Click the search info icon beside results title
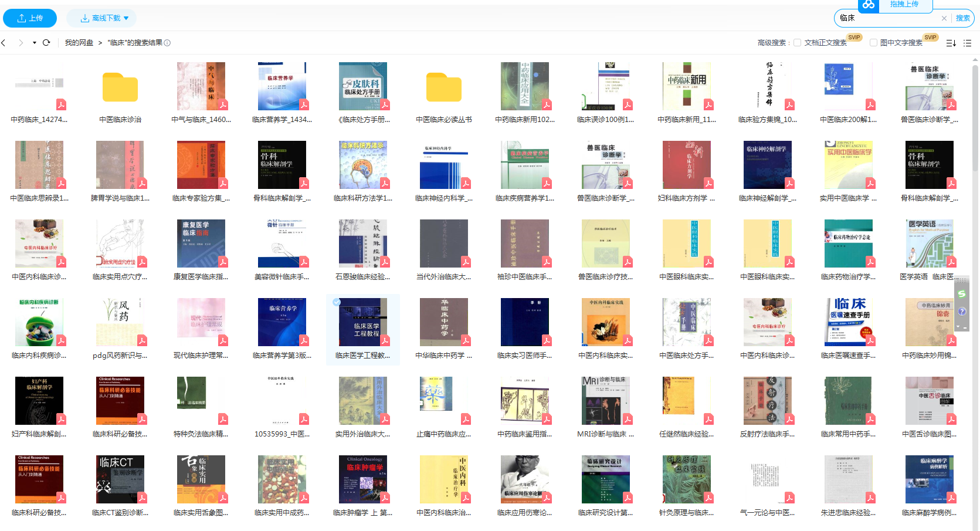 167,43
